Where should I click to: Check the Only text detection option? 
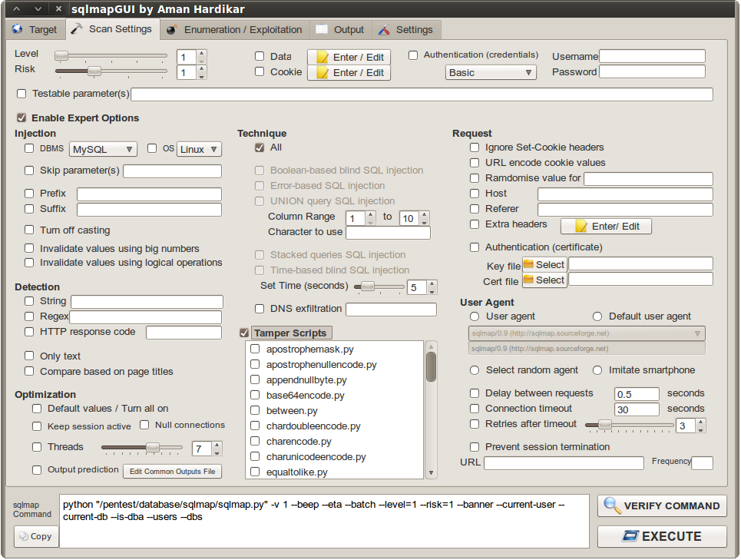[29, 356]
